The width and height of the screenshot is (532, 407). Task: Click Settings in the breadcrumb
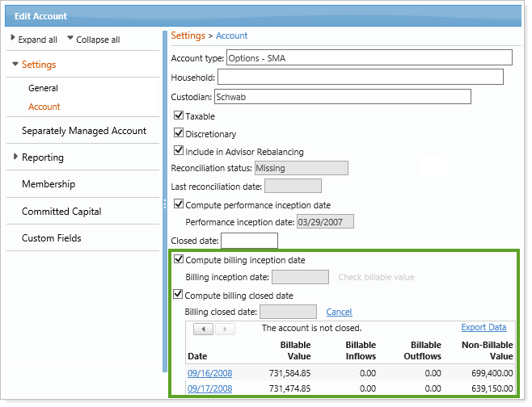point(188,36)
